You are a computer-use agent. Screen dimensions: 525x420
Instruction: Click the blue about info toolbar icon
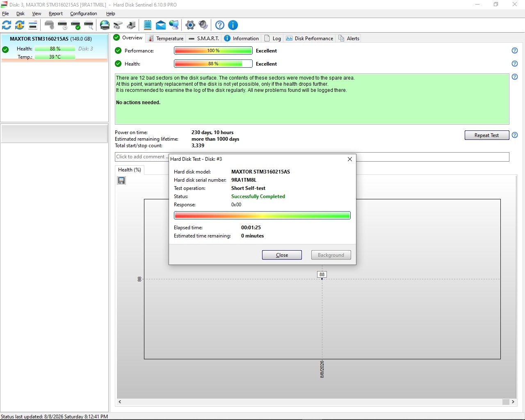coord(233,25)
